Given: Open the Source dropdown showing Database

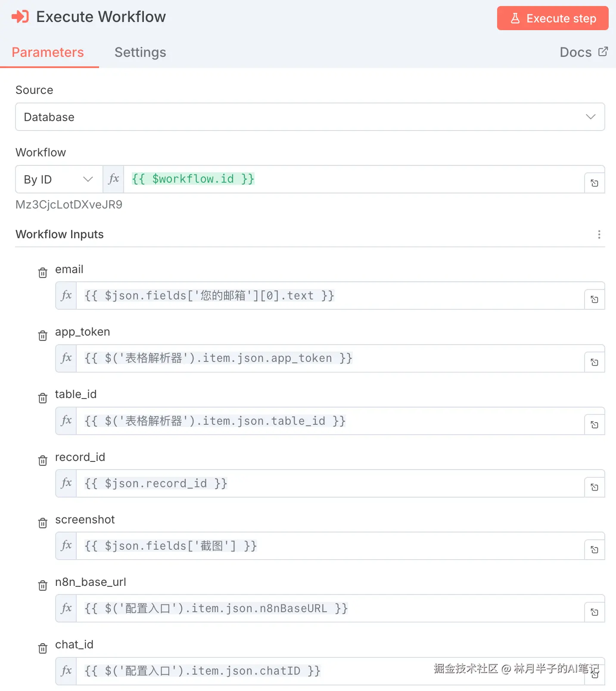Looking at the screenshot, I should [x=310, y=117].
